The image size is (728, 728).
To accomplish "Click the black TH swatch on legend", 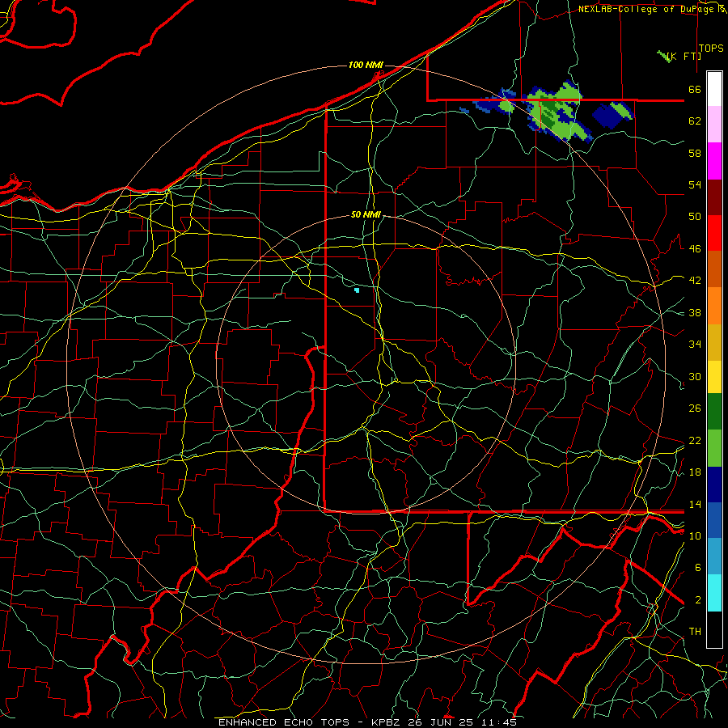I will coord(714,629).
